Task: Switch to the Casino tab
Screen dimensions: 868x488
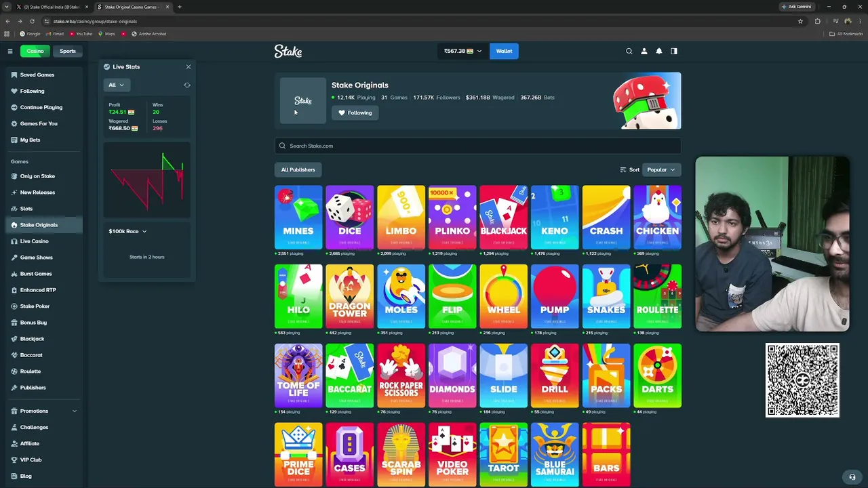Action: point(35,51)
